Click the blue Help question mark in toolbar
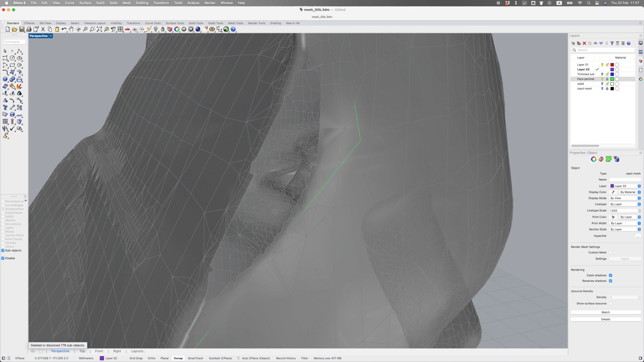This screenshot has height=362, width=644. (233, 29)
